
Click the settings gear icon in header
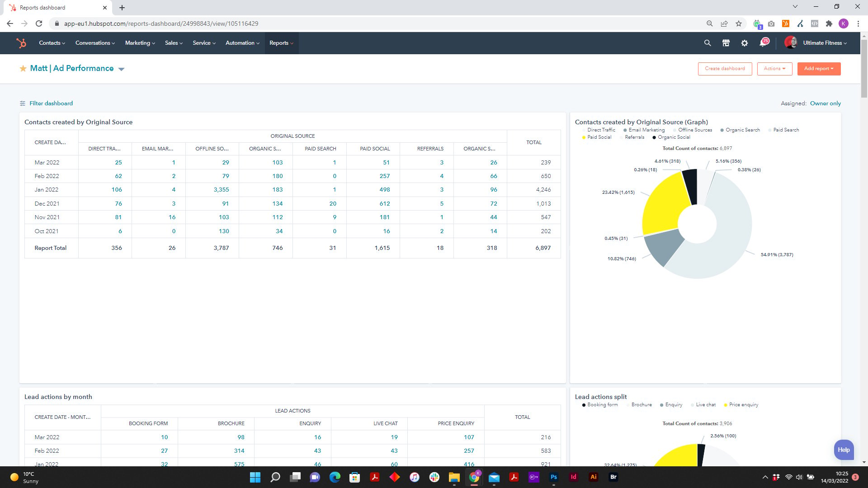pos(745,43)
